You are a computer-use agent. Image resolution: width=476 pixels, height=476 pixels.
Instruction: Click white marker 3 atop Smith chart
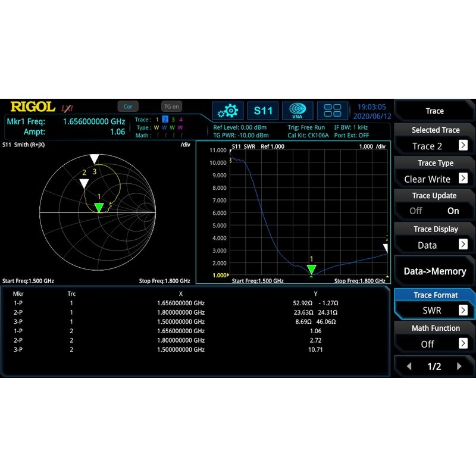(x=95, y=159)
